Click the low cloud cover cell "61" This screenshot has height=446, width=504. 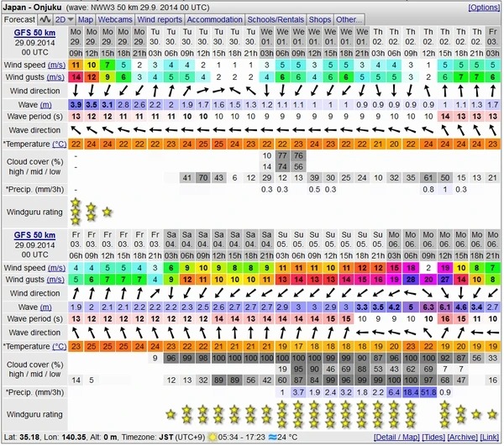click(x=428, y=178)
